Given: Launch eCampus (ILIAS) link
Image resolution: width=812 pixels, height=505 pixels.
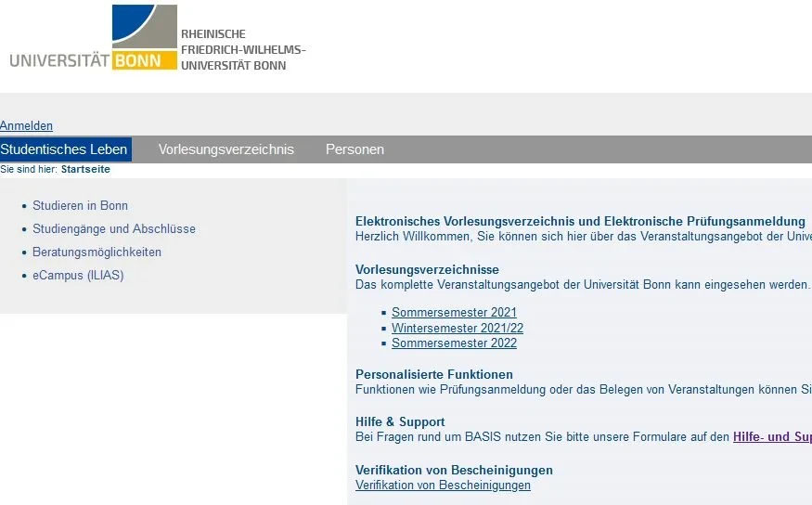Looking at the screenshot, I should pos(78,276).
